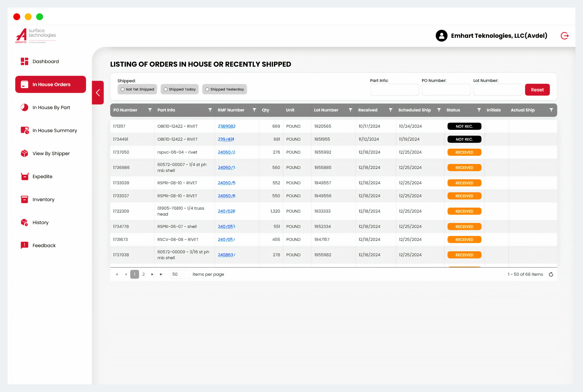Open the items per page box
Screen dimensions: 583x392
coord(179,275)
